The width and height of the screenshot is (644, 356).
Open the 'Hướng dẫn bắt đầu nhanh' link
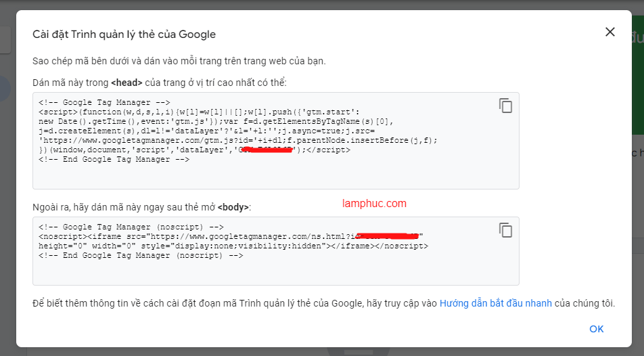point(495,303)
